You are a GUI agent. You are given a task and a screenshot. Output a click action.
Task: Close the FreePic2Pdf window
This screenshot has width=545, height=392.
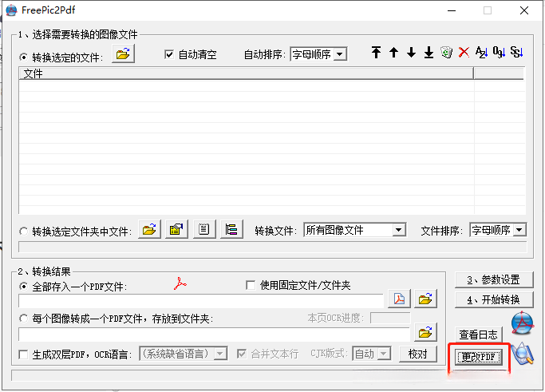(x=524, y=10)
